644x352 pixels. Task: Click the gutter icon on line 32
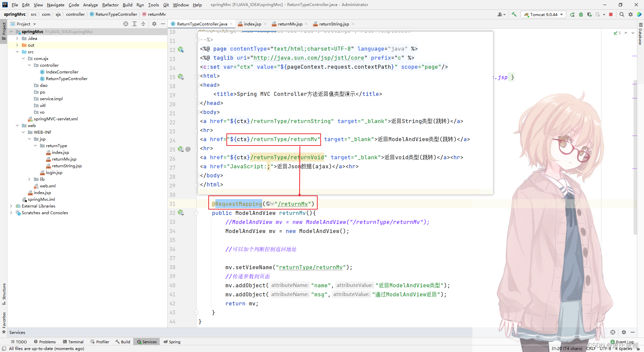[181, 213]
